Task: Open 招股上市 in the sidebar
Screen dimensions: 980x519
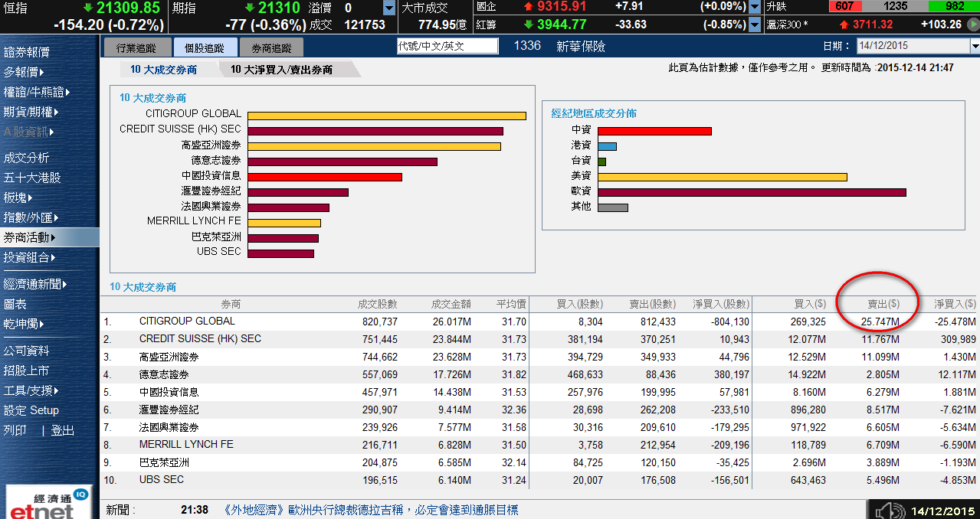Action: [27, 370]
